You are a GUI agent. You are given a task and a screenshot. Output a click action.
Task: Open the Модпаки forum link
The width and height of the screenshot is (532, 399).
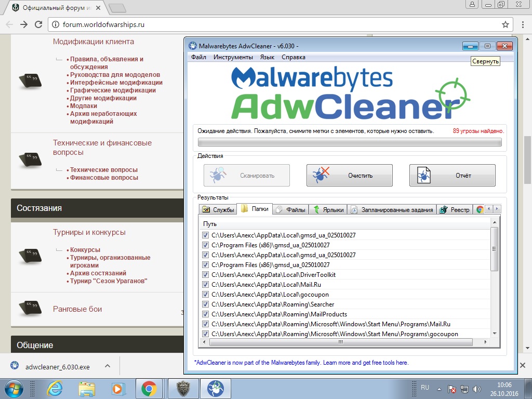84,106
